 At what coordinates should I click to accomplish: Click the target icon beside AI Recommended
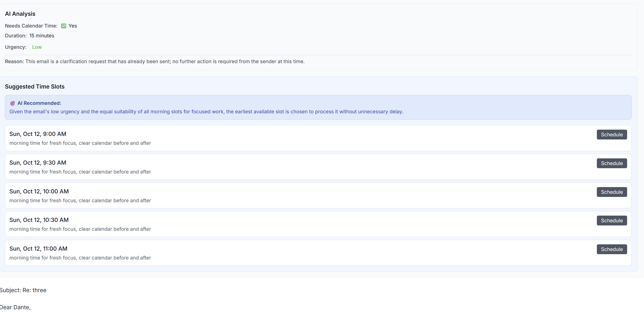13,103
